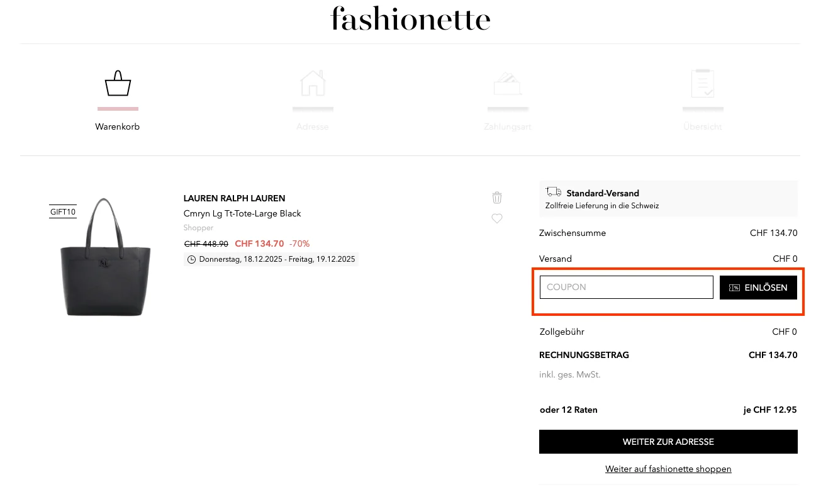Viewport: 833px width, 504px height.
Task: Click the fashionette logo
Action: [x=410, y=19]
